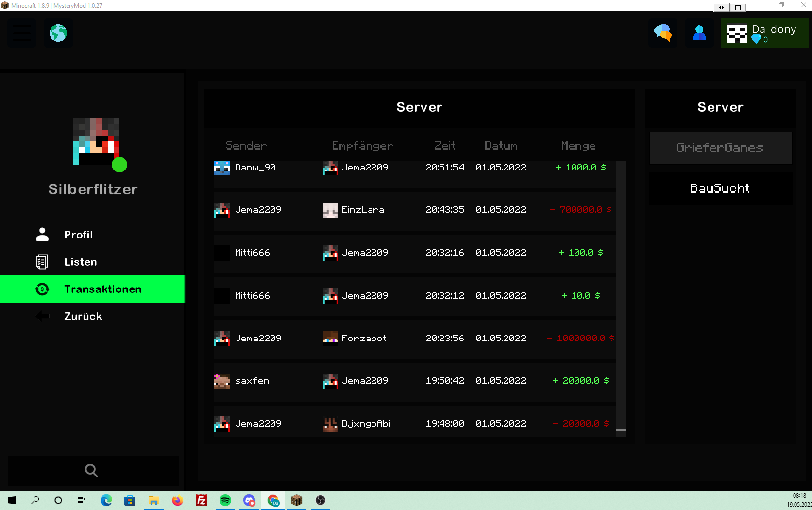Click the transactions list scrollbar
The width and height of the screenshot is (812, 510).
click(621, 298)
